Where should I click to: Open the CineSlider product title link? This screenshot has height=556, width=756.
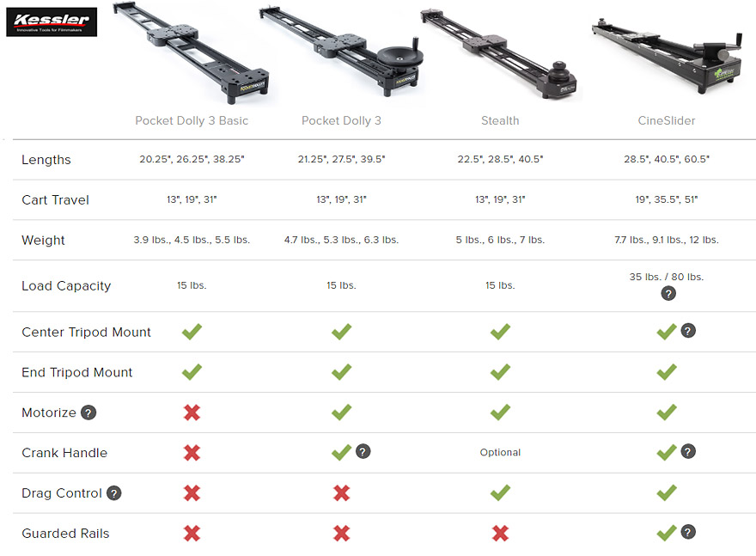(x=667, y=120)
